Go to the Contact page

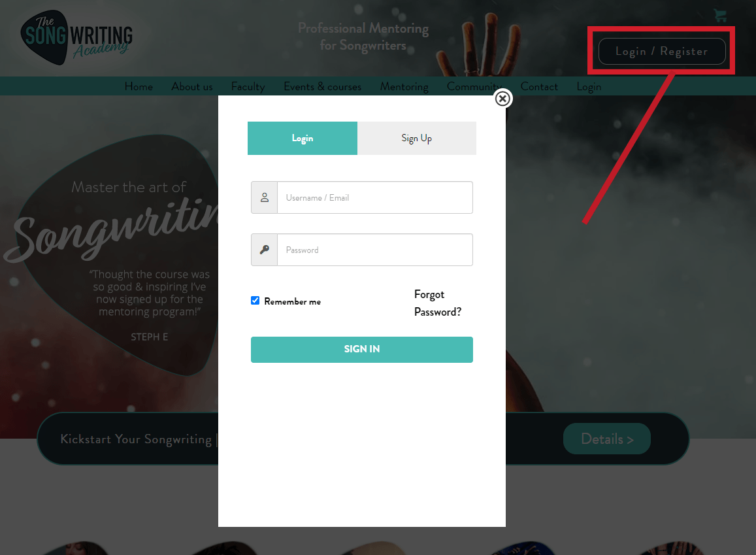(539, 87)
